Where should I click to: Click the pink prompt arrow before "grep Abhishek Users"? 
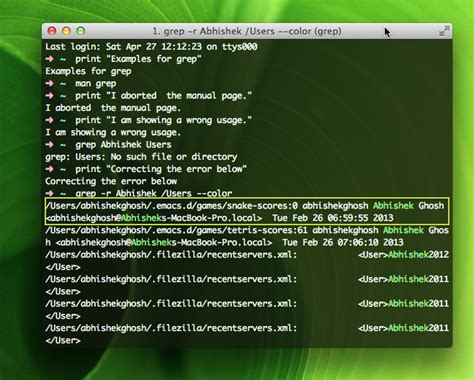coord(49,145)
